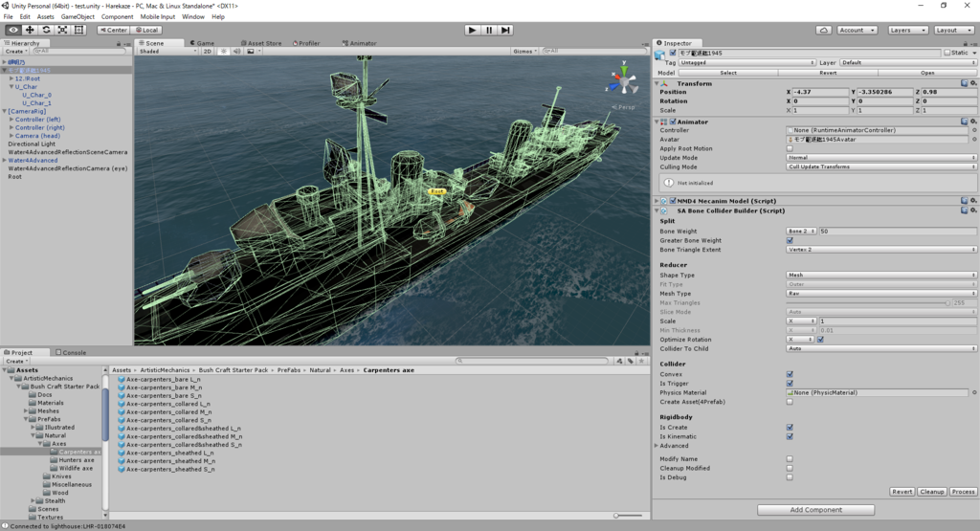Screen dimensions: 980x531
Task: Click the Add Component button
Action: (x=815, y=510)
